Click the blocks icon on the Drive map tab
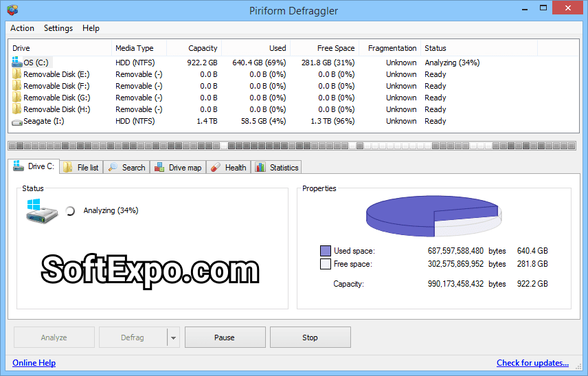Image resolution: width=588 pixels, height=376 pixels. pyautogui.click(x=159, y=167)
